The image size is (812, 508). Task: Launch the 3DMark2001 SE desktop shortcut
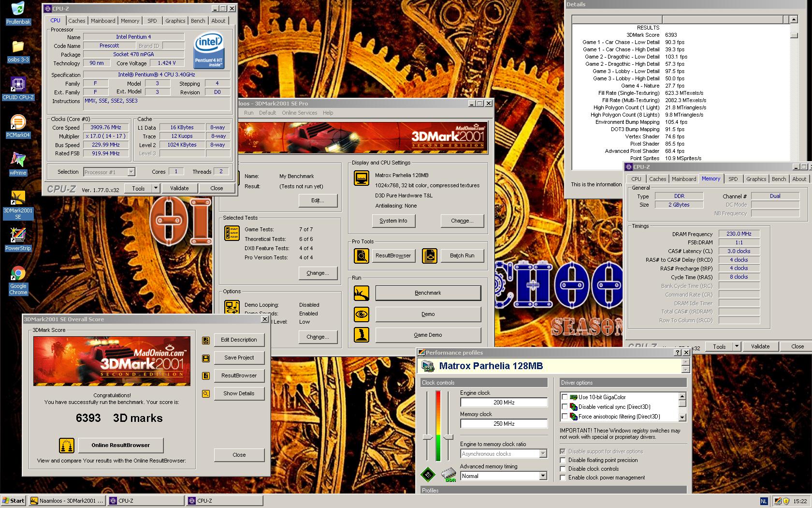pos(18,205)
